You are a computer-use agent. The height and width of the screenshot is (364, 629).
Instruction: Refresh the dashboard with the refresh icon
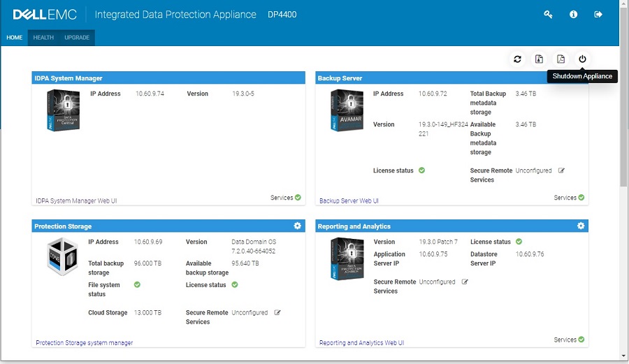517,59
